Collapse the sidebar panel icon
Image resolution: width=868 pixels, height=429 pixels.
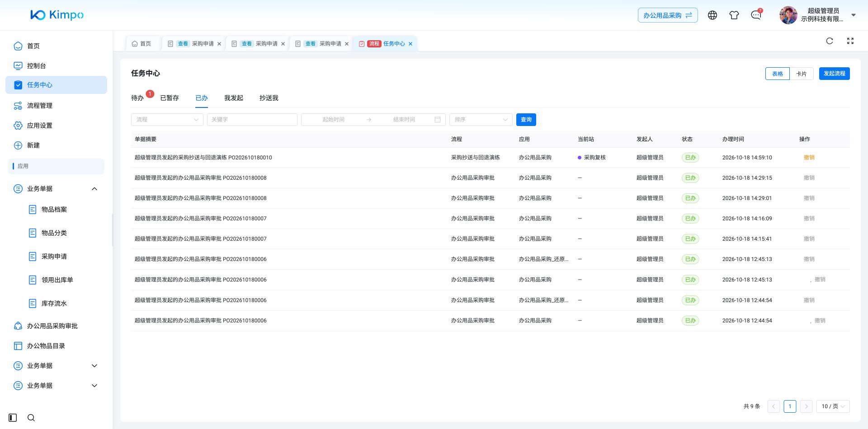(x=13, y=418)
